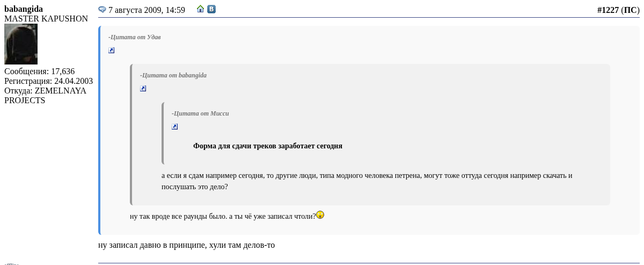The width and height of the screenshot is (644, 265).
Task: Jump to Удав's original post via arrow icon
Action: click(112, 51)
